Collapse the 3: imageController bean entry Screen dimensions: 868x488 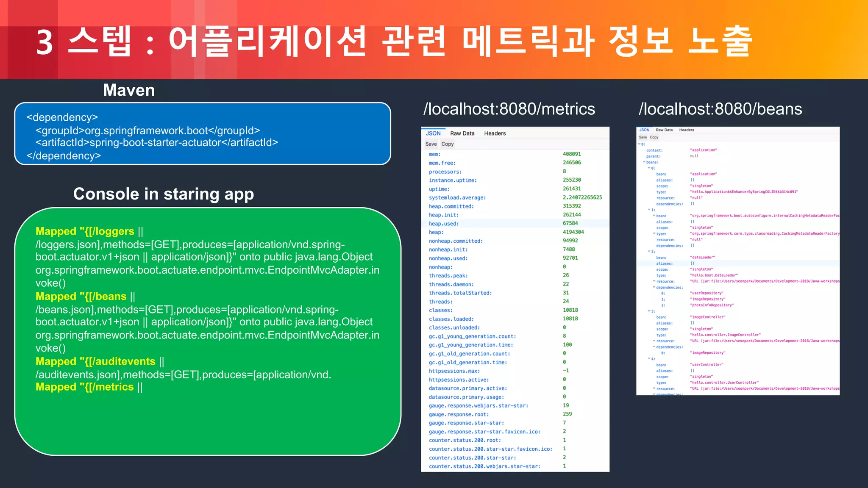[x=649, y=311]
